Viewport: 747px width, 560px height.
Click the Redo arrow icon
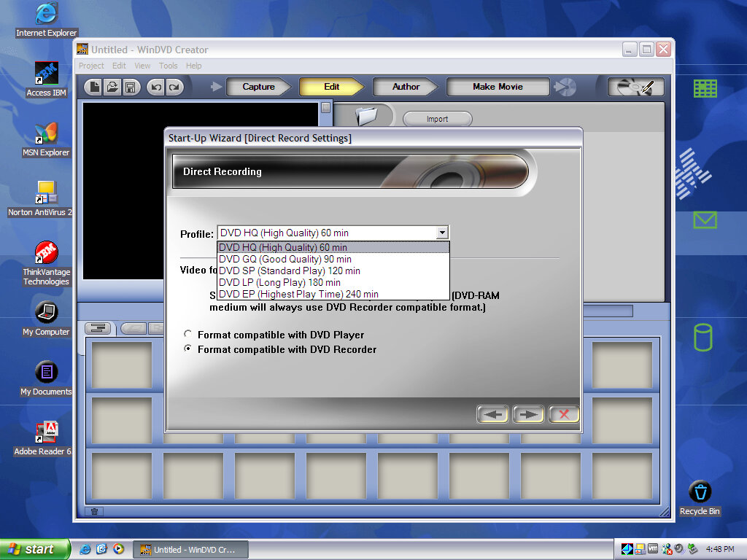[174, 87]
